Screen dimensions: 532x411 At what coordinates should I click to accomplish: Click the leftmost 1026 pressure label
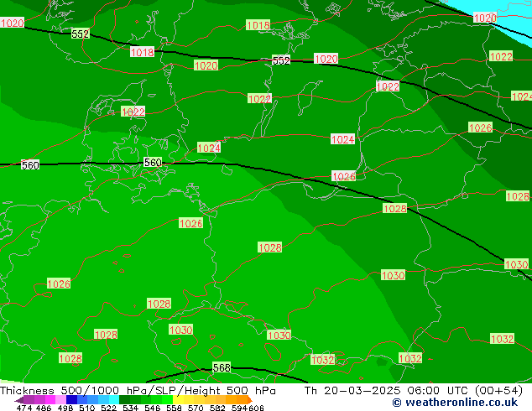point(59,284)
